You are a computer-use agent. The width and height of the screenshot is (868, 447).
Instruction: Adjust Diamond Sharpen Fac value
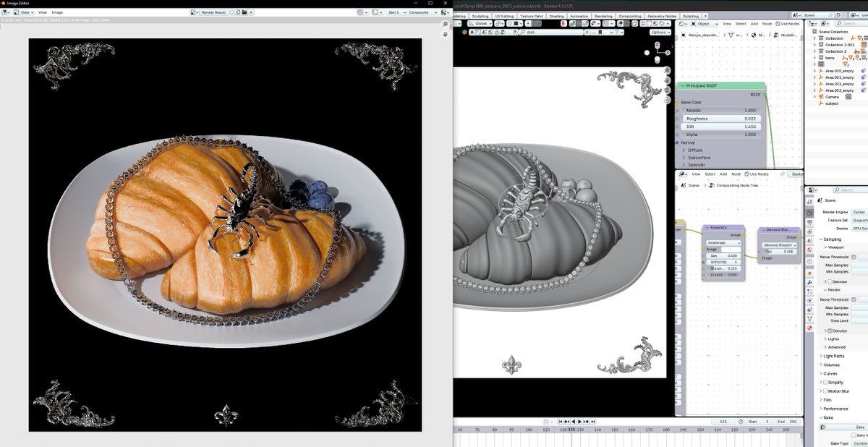[780, 252]
